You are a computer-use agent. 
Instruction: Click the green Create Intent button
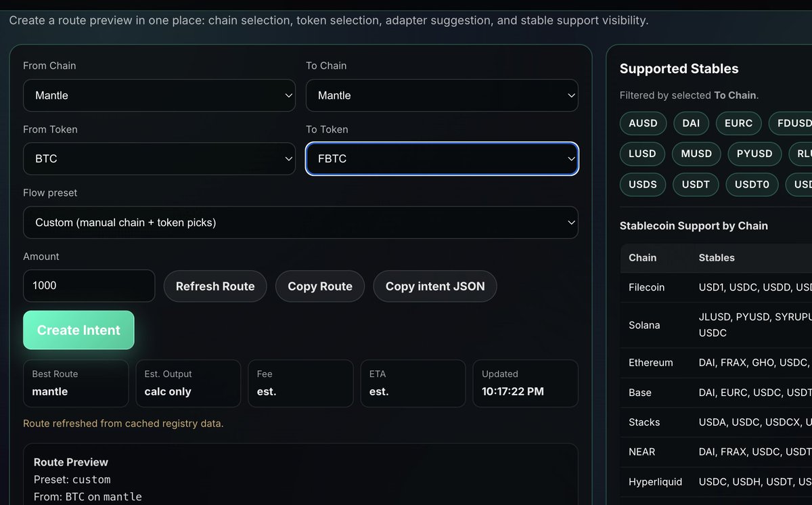pyautogui.click(x=78, y=330)
